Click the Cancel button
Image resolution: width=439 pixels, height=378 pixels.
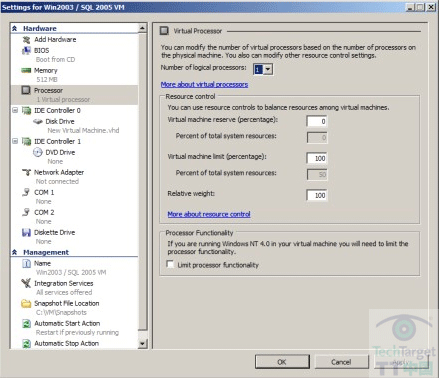tap(341, 362)
